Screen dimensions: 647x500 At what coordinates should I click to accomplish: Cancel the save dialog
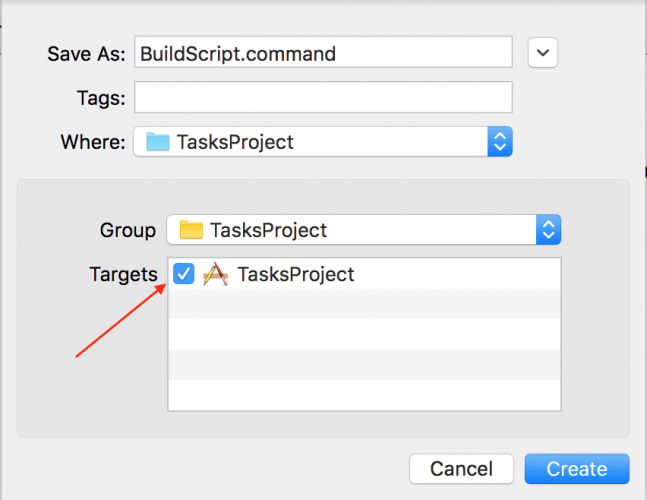[461, 469]
